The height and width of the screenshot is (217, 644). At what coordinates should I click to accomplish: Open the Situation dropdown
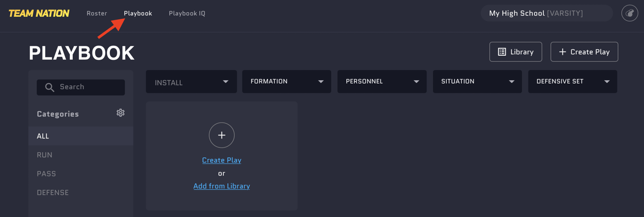pos(477,82)
